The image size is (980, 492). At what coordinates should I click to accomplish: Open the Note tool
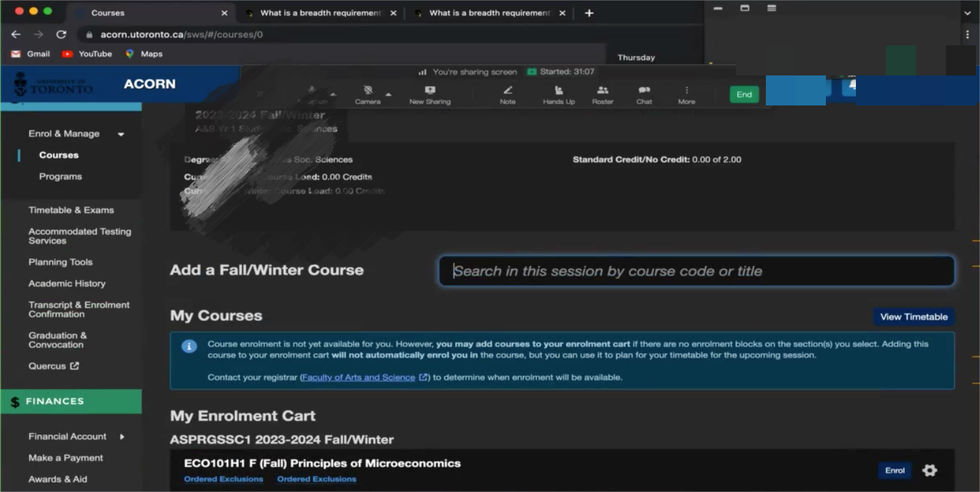click(x=508, y=91)
